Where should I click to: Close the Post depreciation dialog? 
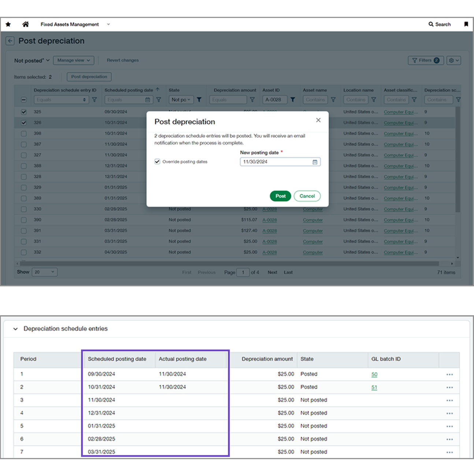pos(318,120)
